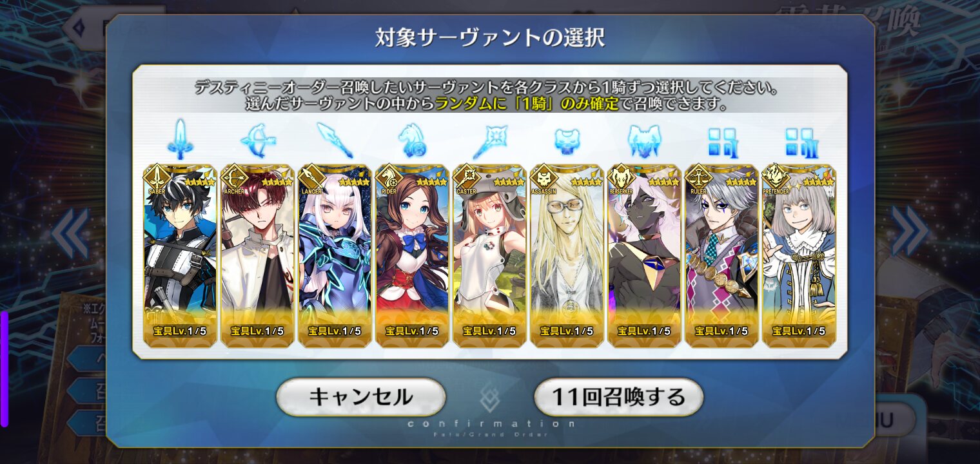Click the キャンセル button
Image resolution: width=980 pixels, height=464 pixels.
[x=361, y=397]
